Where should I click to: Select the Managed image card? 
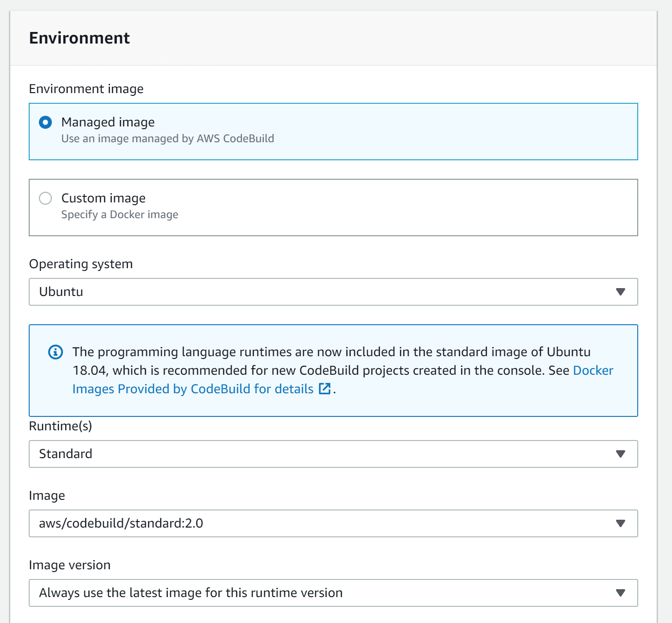click(333, 131)
